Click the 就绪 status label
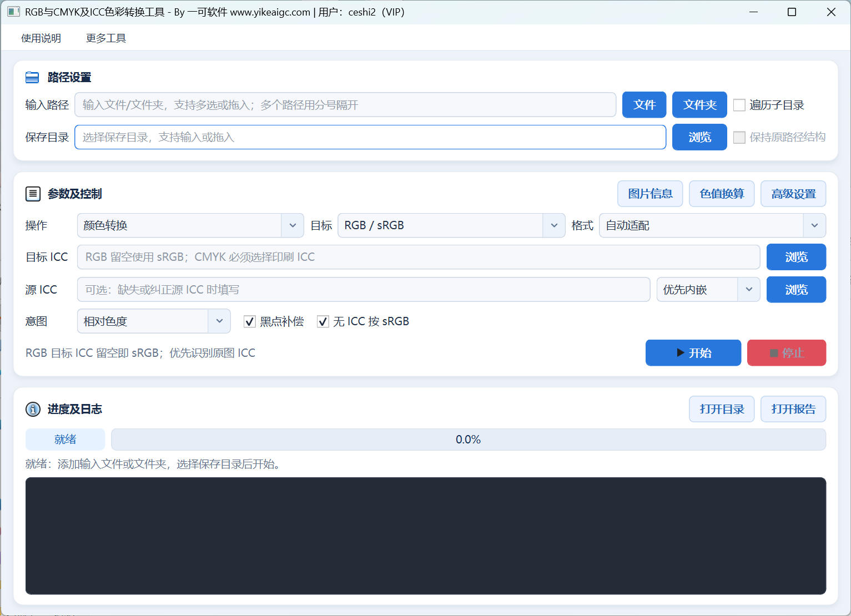The height and width of the screenshot is (616, 851). [66, 440]
